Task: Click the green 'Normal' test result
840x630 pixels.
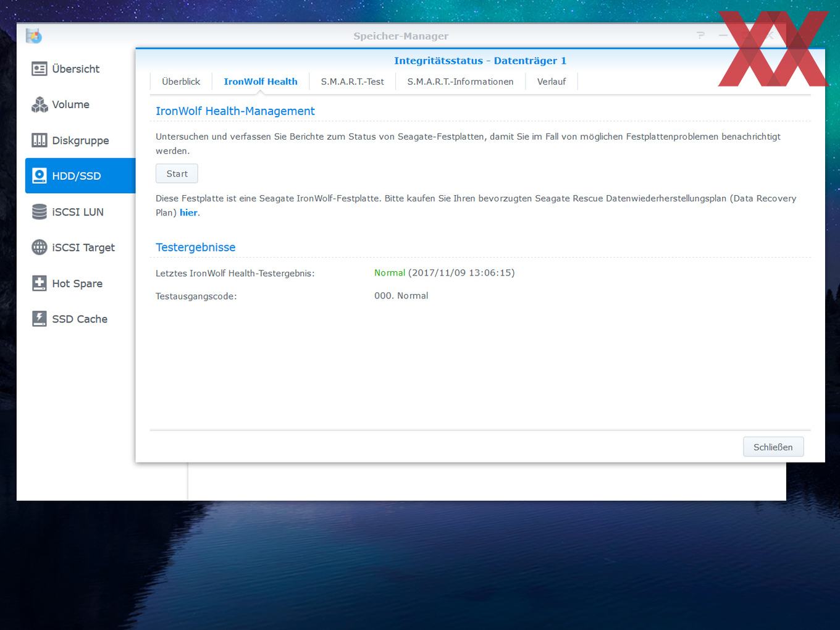Action: pos(390,272)
